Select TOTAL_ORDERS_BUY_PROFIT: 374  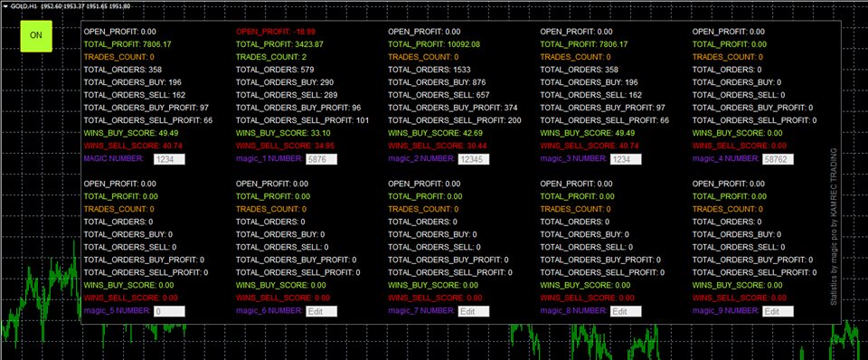point(453,108)
